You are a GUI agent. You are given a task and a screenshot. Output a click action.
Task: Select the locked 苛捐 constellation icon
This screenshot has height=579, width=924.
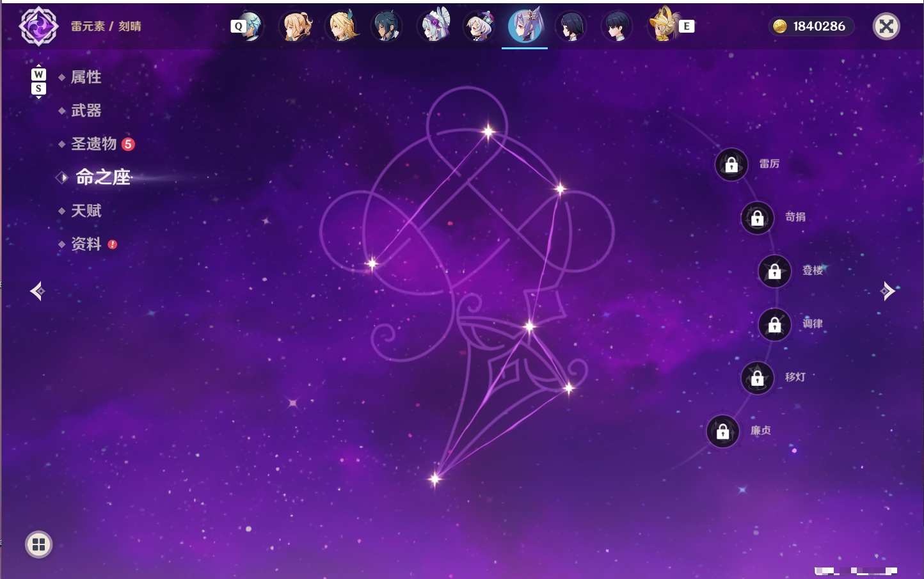click(758, 218)
